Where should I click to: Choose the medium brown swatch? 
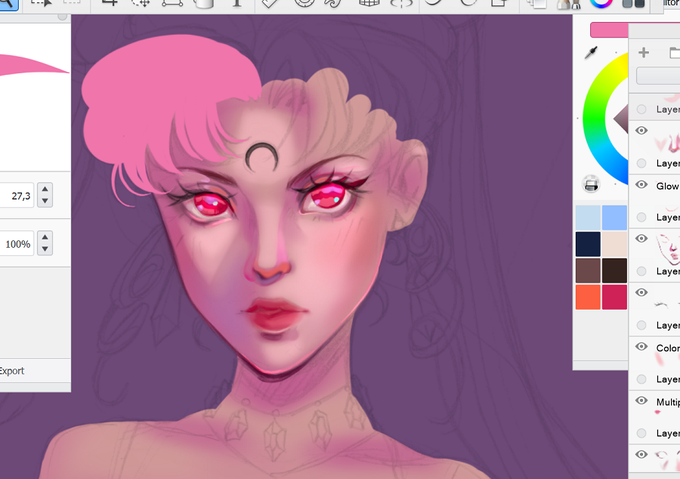588,270
